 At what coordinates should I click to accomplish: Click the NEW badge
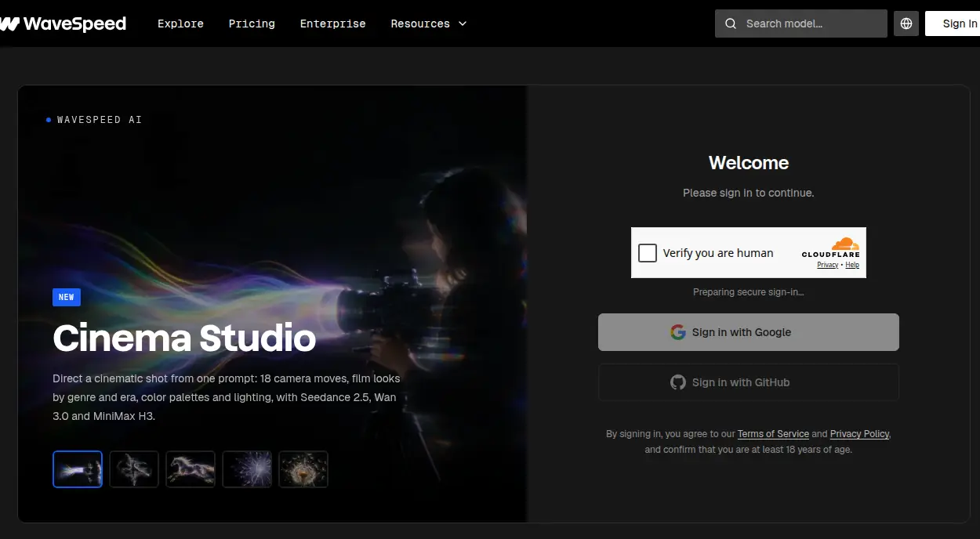[67, 297]
